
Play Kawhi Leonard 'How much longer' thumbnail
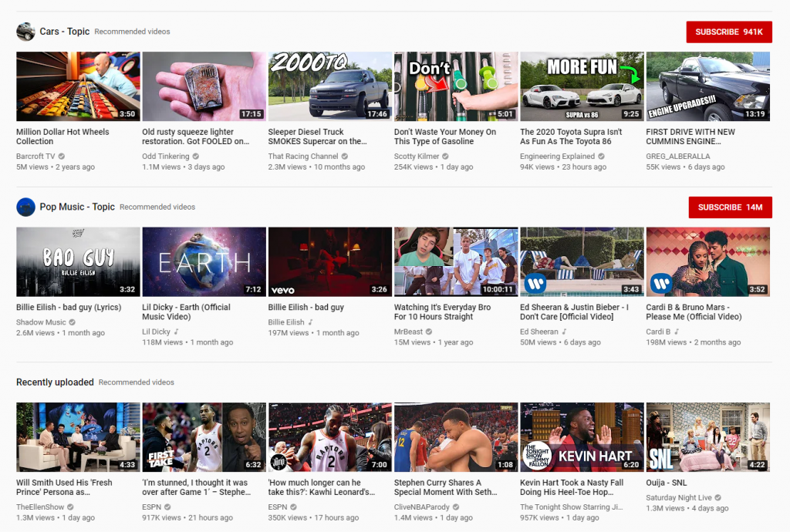[x=330, y=437]
